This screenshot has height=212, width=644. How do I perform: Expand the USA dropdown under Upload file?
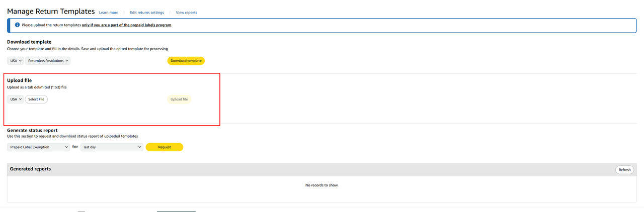click(15, 99)
